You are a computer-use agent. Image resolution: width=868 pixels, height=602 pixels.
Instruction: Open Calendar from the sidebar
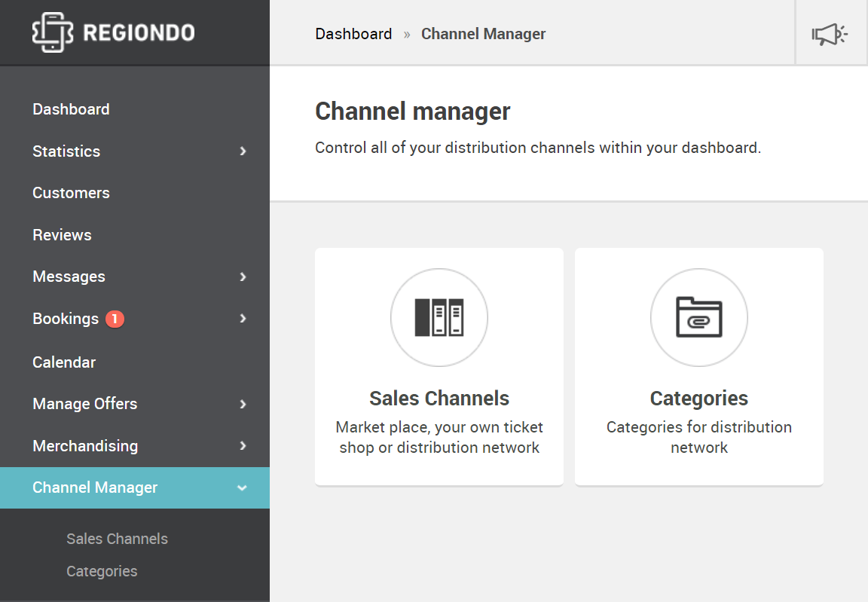(x=64, y=362)
